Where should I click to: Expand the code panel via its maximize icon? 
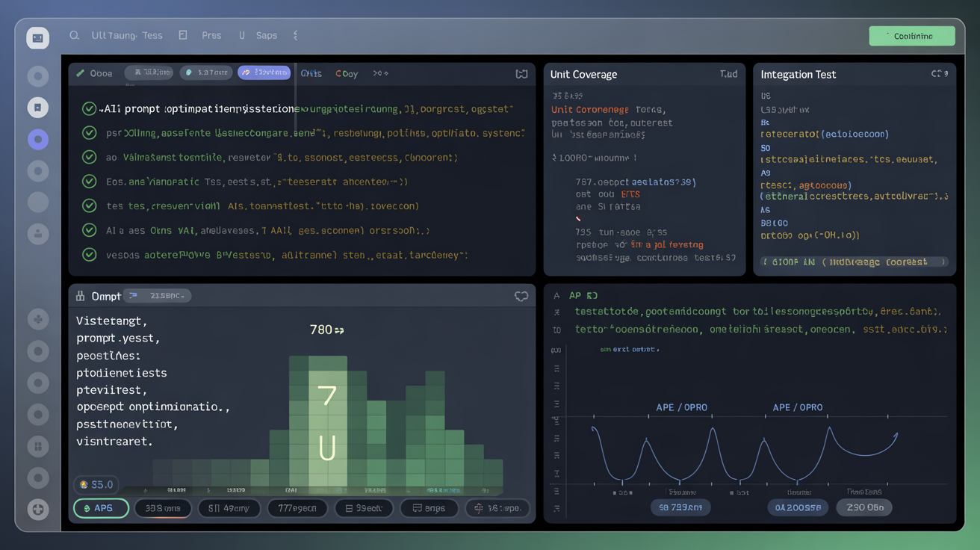[521, 72]
